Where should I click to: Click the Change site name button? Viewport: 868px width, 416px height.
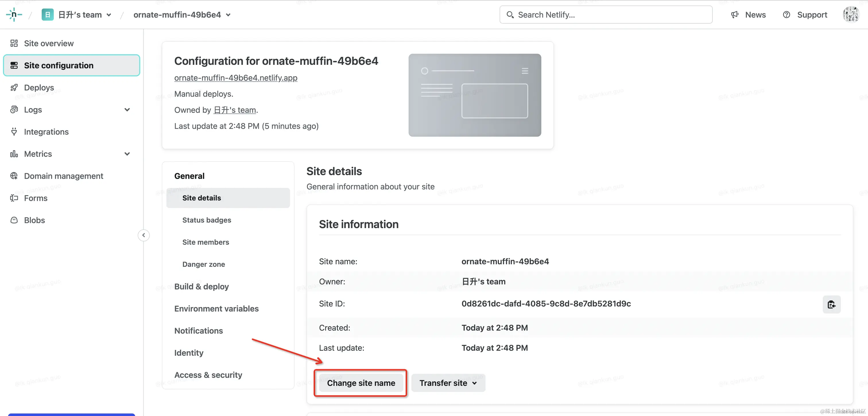point(361,383)
